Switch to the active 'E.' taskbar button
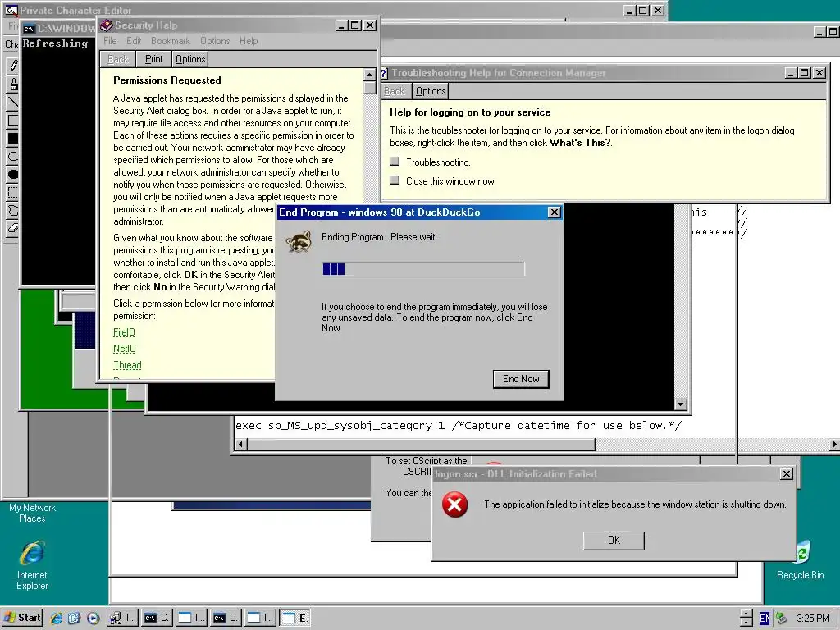This screenshot has height=630, width=840. pos(294,618)
